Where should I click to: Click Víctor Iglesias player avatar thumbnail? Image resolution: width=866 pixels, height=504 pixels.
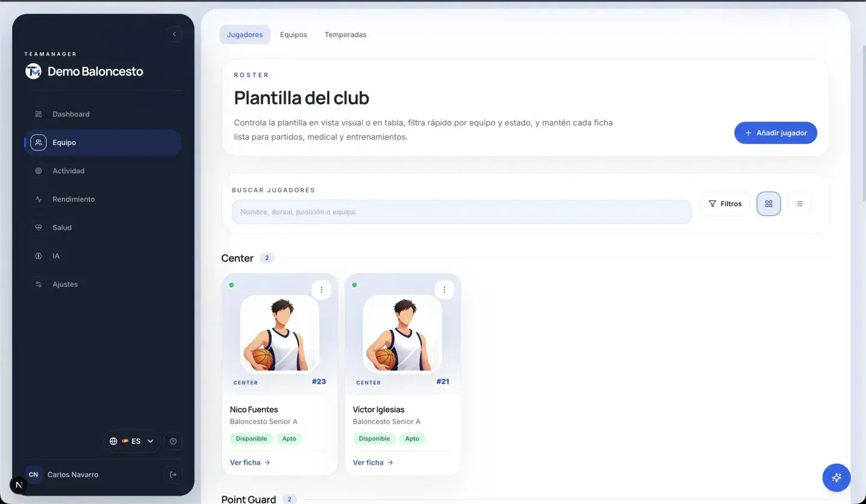pos(402,334)
